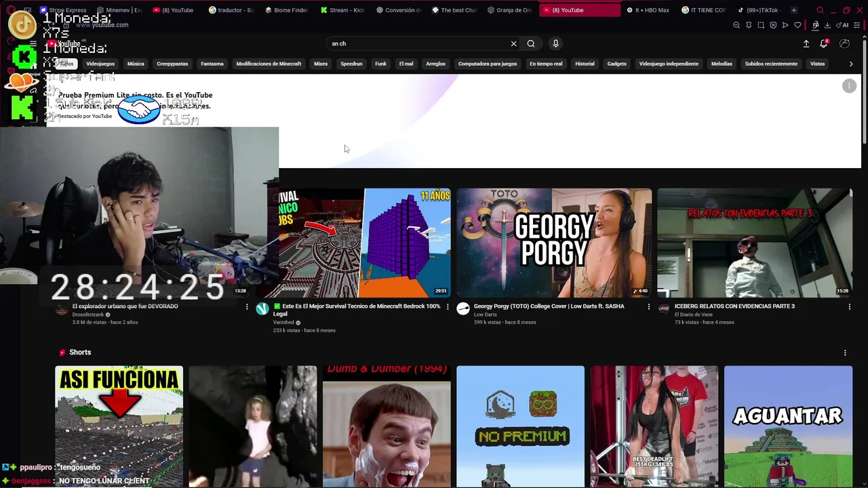
Task: Open the deadlift Short thumbnail
Action: click(654, 426)
